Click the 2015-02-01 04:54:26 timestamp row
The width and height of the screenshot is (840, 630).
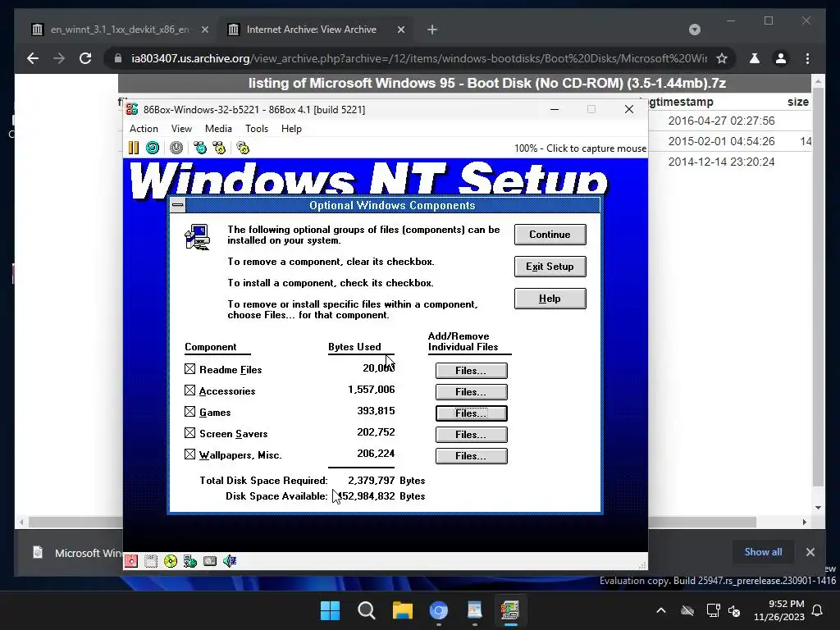[x=721, y=141]
